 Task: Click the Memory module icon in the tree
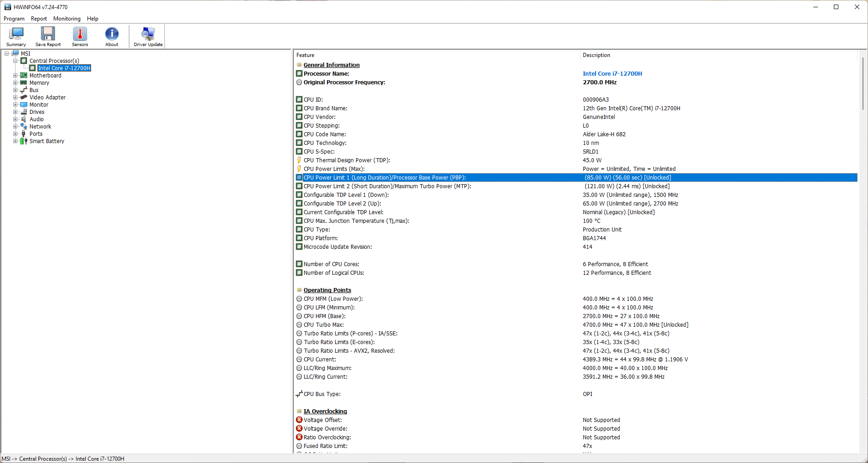tap(24, 83)
